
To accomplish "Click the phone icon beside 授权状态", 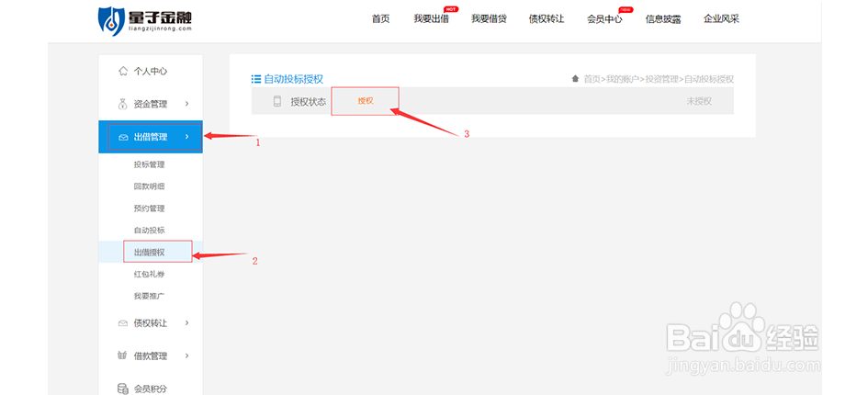I will [277, 101].
